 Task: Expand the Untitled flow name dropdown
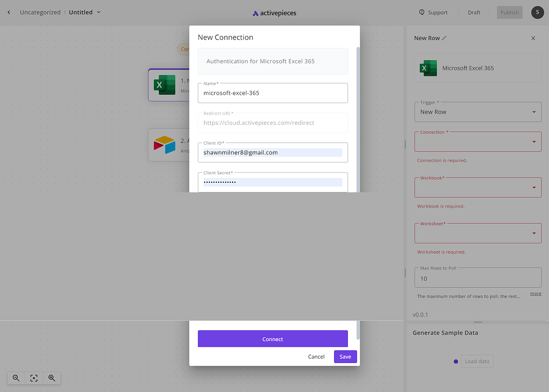tap(99, 12)
